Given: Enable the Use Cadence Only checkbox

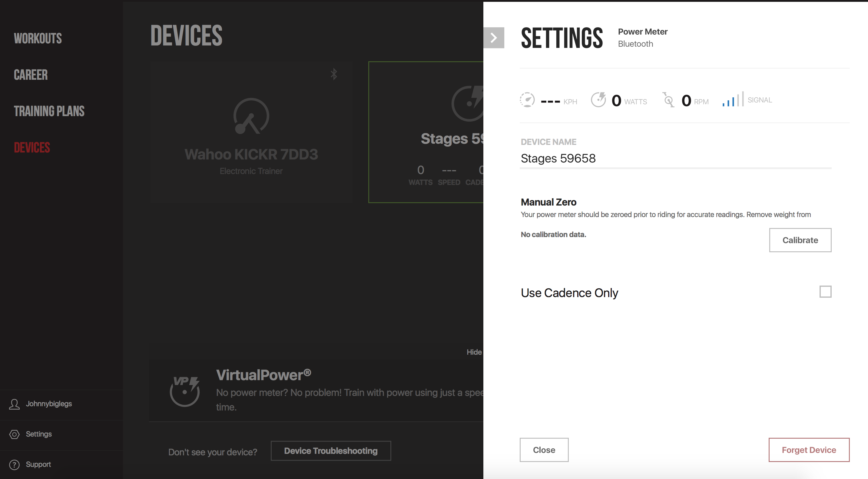Looking at the screenshot, I should point(826,292).
